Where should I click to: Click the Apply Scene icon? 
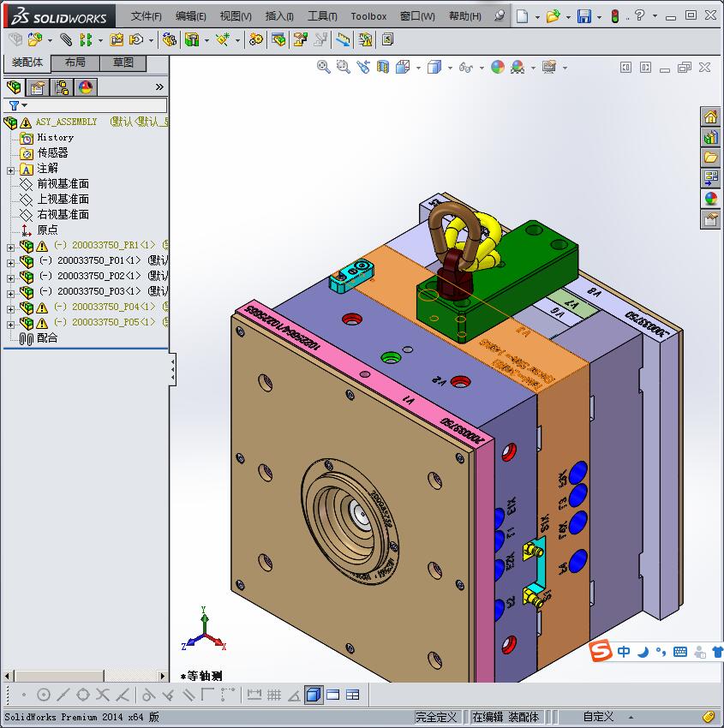point(518,68)
